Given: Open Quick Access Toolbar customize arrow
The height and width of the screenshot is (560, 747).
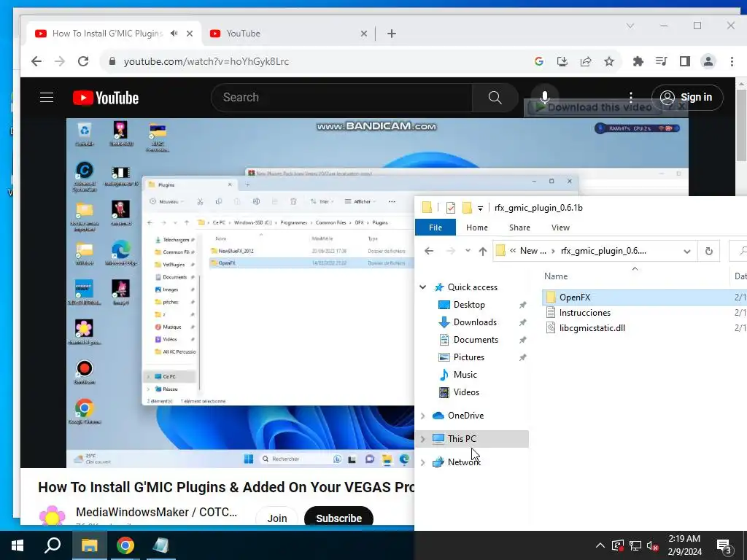Looking at the screenshot, I should pyautogui.click(x=480, y=208).
